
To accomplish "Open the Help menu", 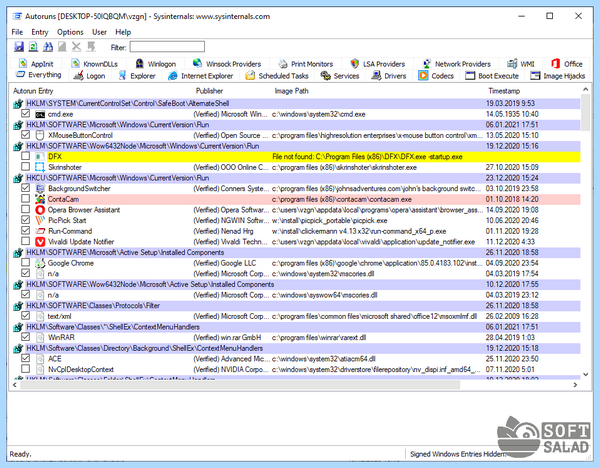I will [x=123, y=32].
